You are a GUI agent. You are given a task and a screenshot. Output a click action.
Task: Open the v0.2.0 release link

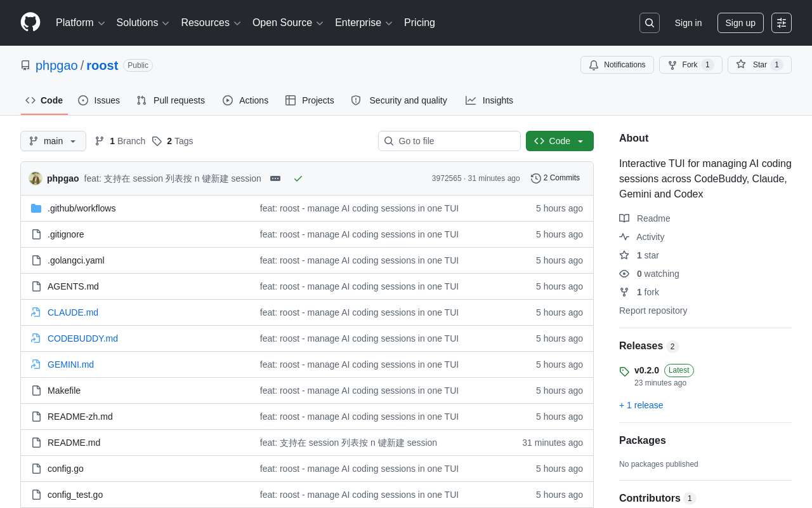(x=646, y=370)
